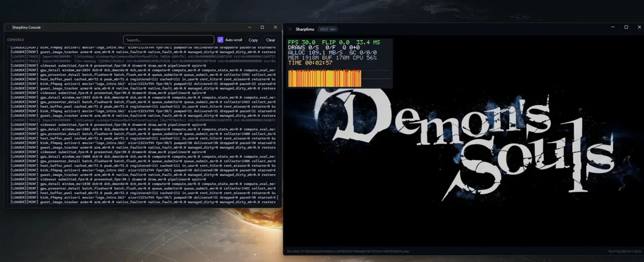Select the bink_ffmpeg pumped=32 delivered=31 log line
The image size is (644, 262).
tap(143, 84)
